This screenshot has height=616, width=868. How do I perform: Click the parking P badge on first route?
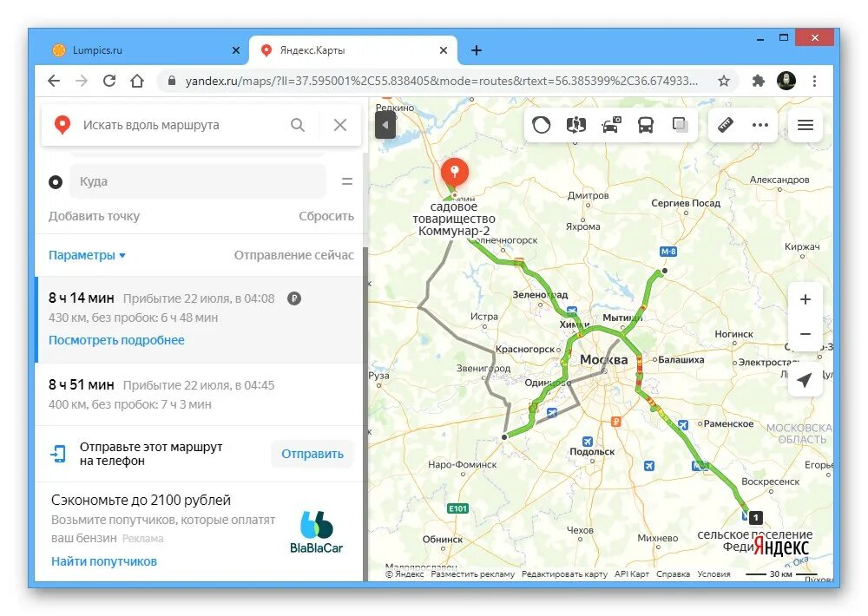click(294, 298)
